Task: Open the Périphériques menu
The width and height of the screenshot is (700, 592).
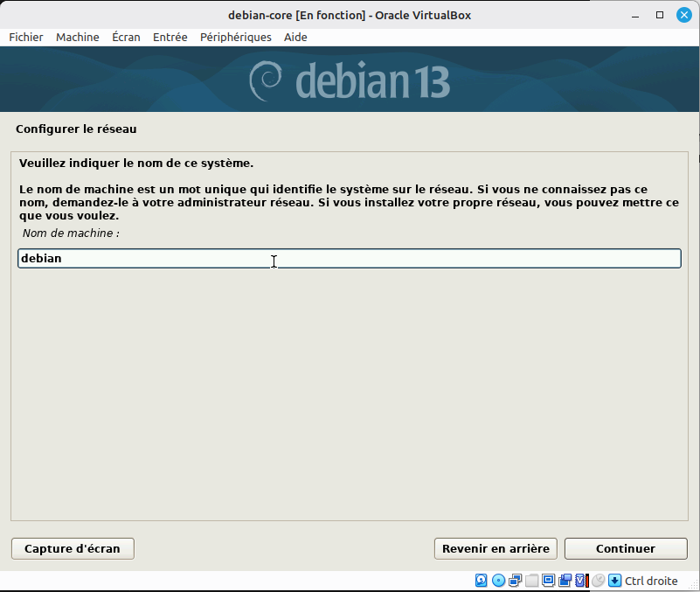Action: tap(235, 37)
